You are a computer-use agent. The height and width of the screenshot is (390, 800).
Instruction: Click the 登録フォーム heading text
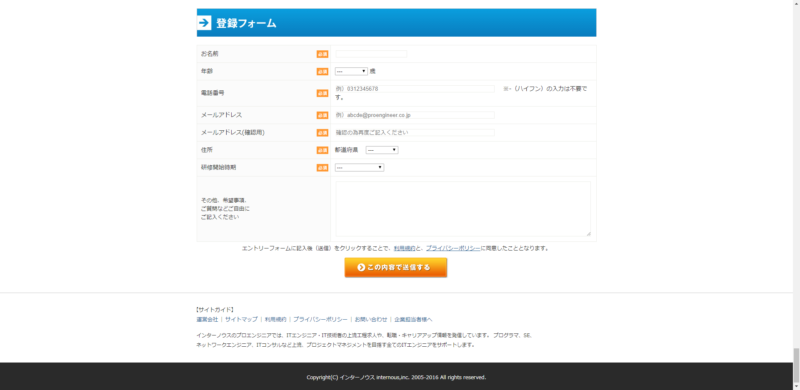pyautogui.click(x=246, y=23)
